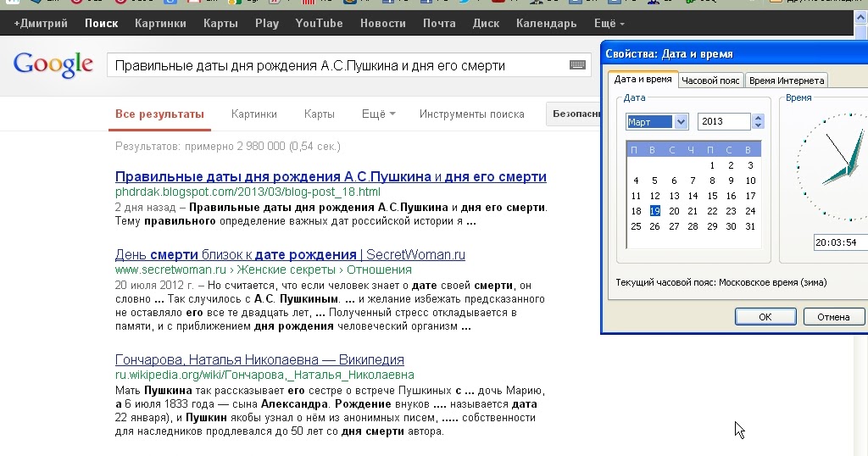Image resolution: width=868 pixels, height=456 pixels.
Task: Select day 12 in the calendar
Action: point(655,196)
